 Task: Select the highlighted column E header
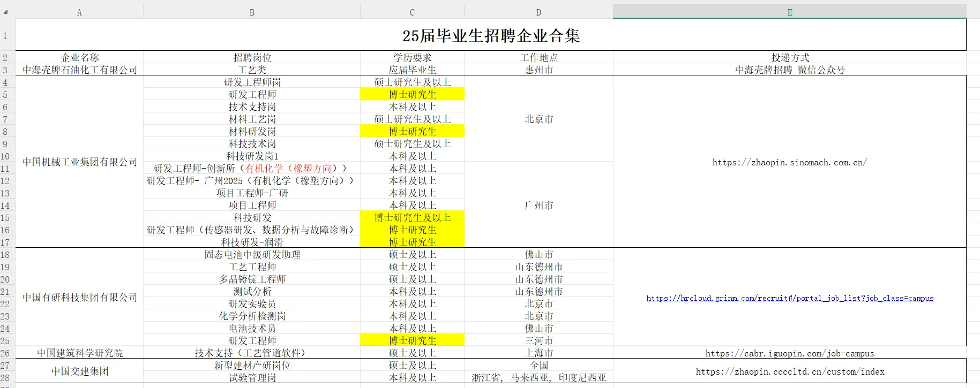[789, 12]
